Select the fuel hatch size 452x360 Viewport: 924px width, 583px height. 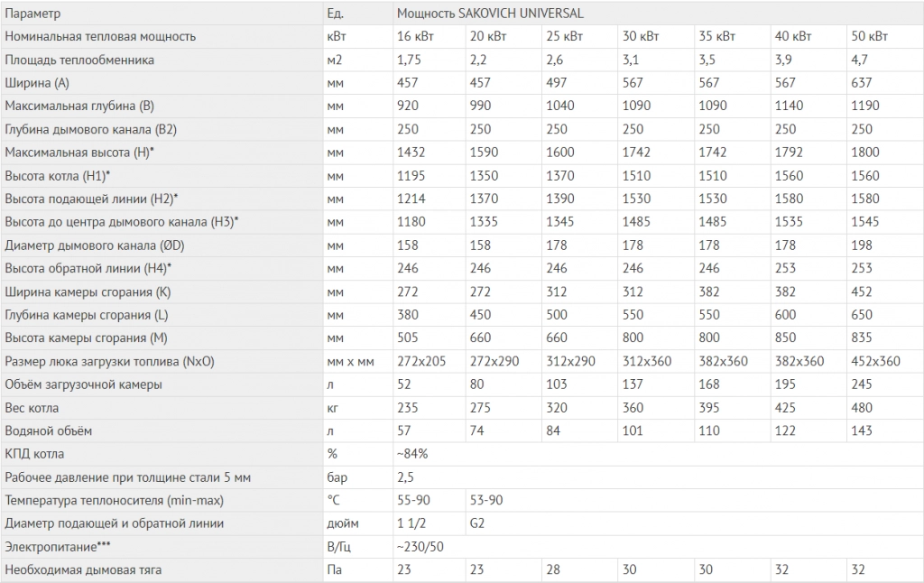coord(875,361)
